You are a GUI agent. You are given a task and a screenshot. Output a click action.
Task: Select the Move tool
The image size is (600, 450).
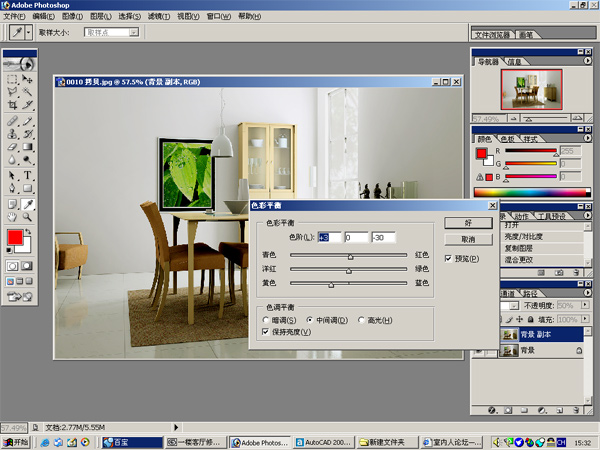pos(27,79)
